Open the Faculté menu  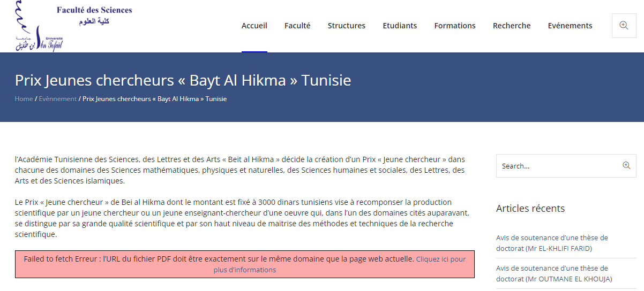(297, 26)
